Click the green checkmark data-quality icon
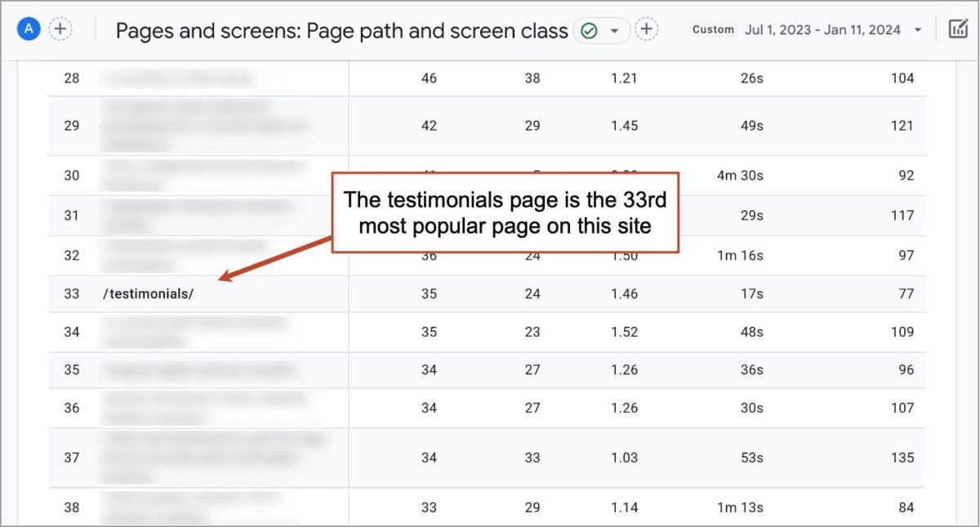Image resolution: width=980 pixels, height=527 pixels. [590, 30]
